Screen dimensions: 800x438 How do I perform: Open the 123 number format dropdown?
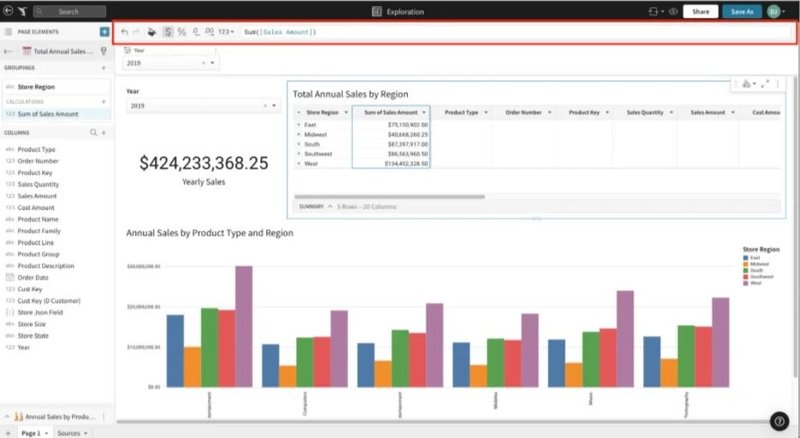click(226, 32)
